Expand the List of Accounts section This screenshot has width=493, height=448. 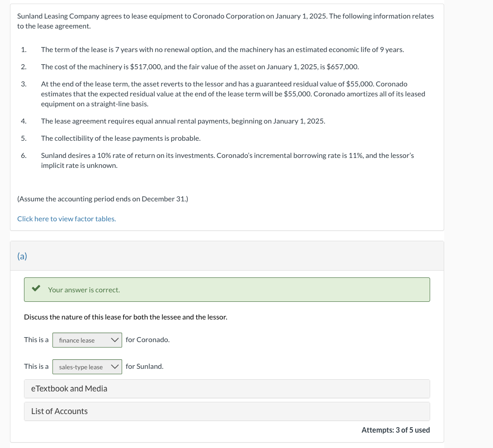click(x=227, y=411)
